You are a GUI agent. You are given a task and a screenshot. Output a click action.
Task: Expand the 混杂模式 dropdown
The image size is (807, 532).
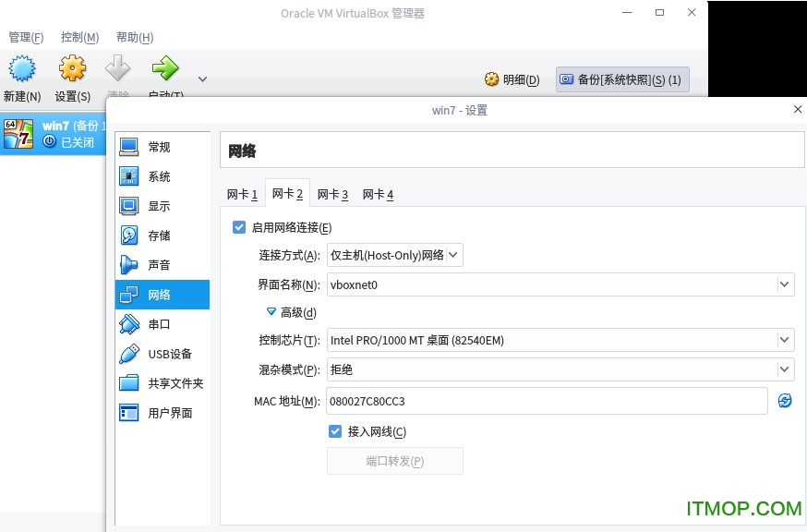click(560, 369)
